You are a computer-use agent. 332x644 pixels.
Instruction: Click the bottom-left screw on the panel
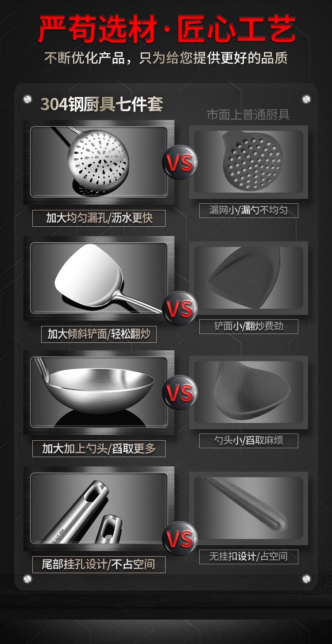point(27,579)
